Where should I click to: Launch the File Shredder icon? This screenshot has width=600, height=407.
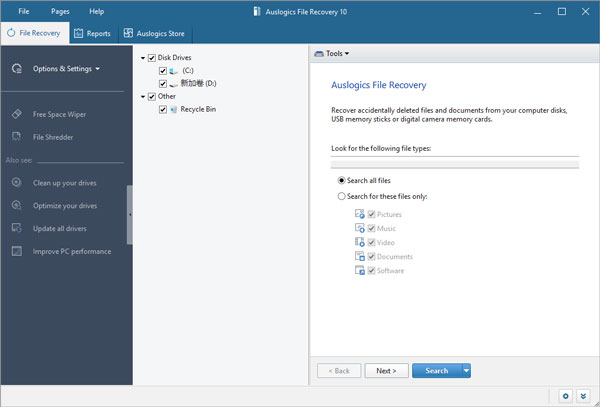click(x=16, y=137)
